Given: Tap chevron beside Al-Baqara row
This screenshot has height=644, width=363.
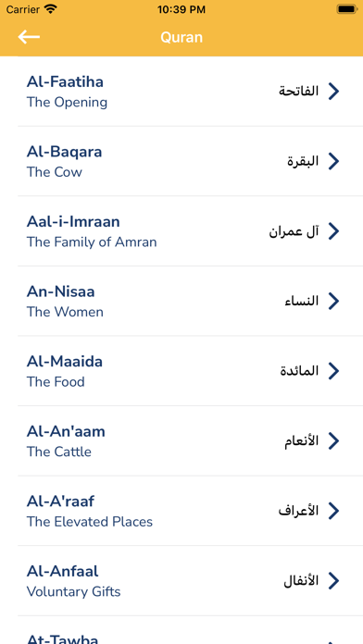Looking at the screenshot, I should (333, 161).
